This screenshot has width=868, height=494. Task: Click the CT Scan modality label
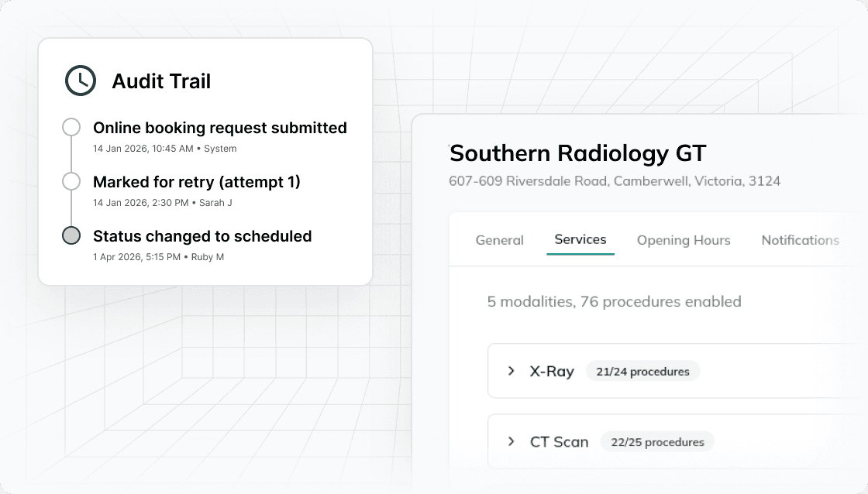click(559, 442)
